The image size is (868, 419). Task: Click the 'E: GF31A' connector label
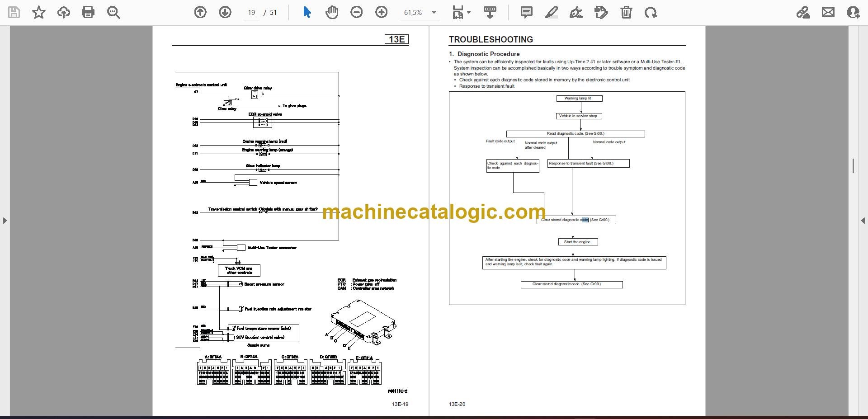click(x=364, y=358)
